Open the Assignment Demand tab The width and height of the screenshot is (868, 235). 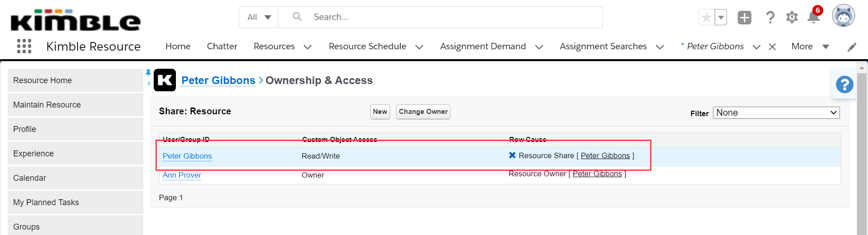coord(483,47)
